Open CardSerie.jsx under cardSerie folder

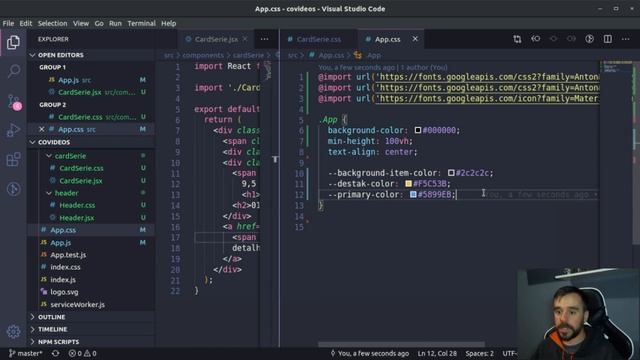click(91, 181)
